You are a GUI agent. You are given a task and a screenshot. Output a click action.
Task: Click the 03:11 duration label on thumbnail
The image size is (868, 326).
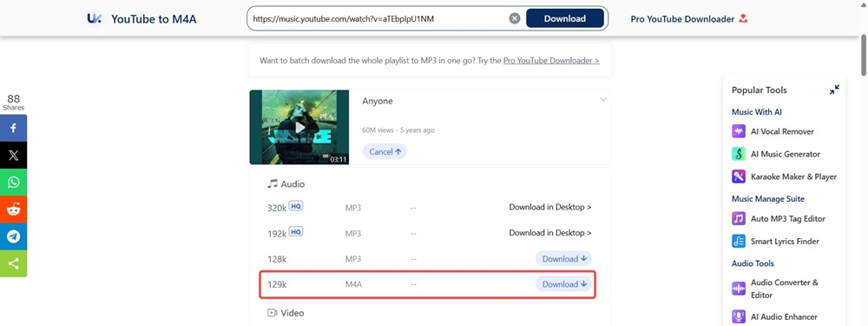(339, 159)
